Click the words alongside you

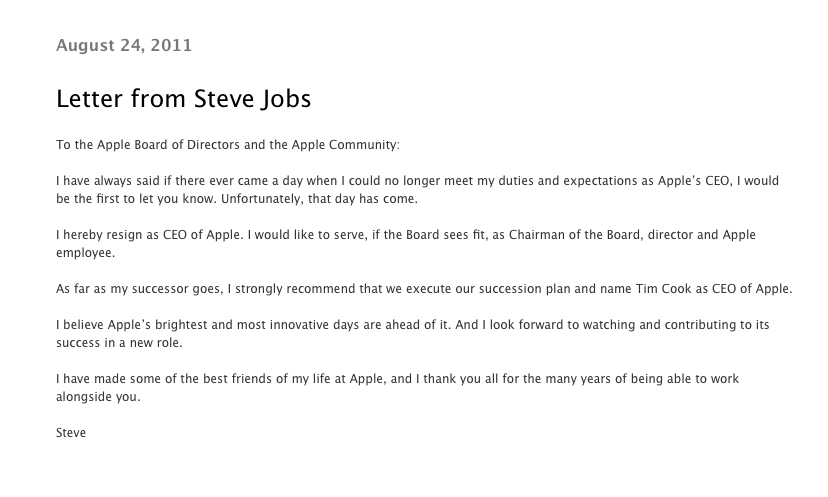click(98, 397)
